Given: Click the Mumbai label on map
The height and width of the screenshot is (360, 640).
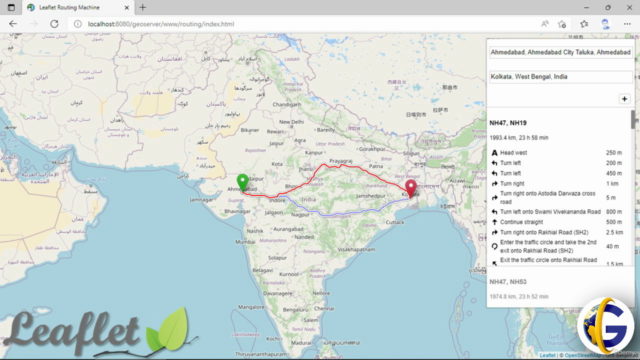Looking at the screenshot, I should coord(245,242).
